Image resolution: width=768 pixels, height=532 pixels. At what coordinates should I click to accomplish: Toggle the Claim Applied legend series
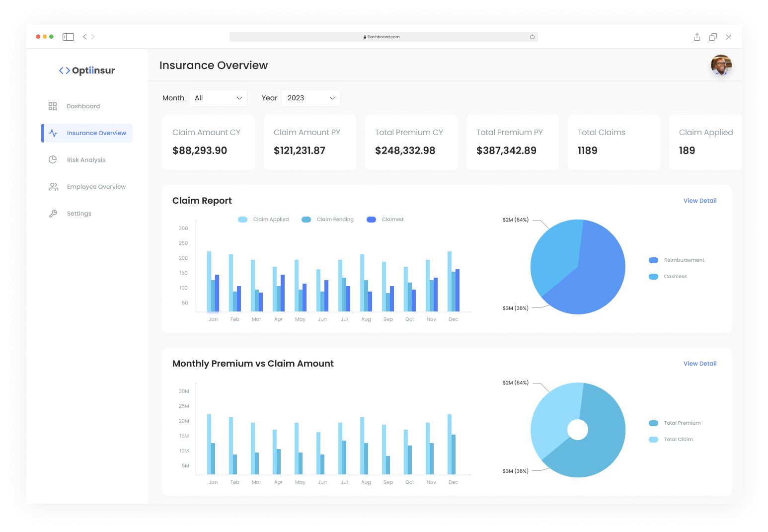coord(263,220)
